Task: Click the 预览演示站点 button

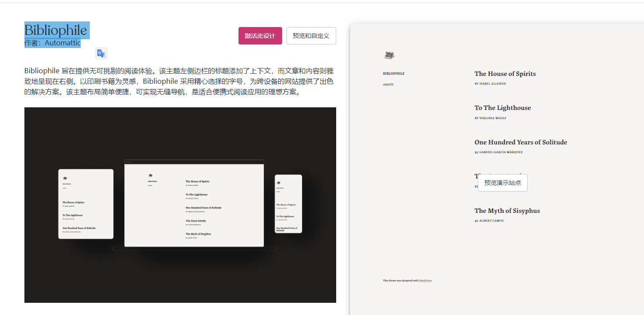Action: (x=503, y=183)
